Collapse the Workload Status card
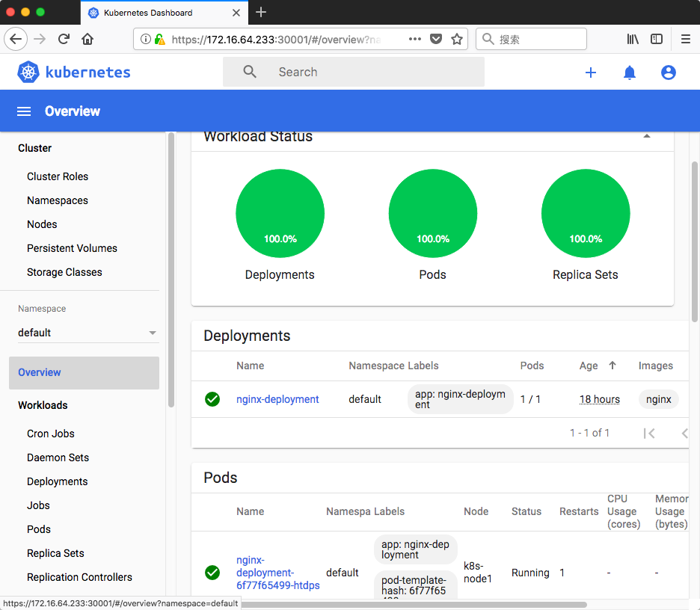This screenshot has height=610, width=700. tap(647, 137)
